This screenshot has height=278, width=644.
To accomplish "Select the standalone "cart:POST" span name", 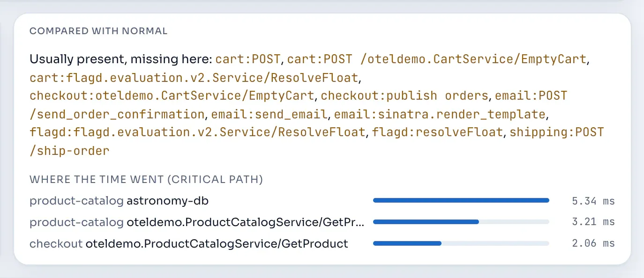I will tap(248, 59).
